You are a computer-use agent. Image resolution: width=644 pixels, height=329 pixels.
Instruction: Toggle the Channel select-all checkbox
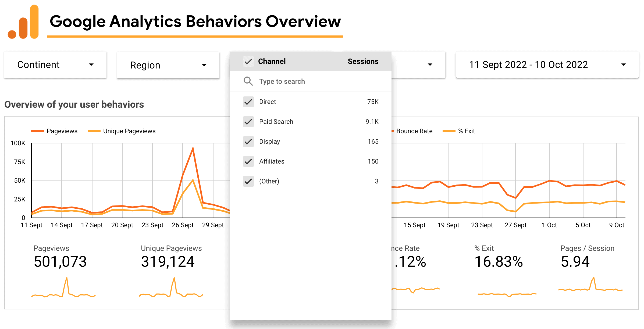click(248, 62)
